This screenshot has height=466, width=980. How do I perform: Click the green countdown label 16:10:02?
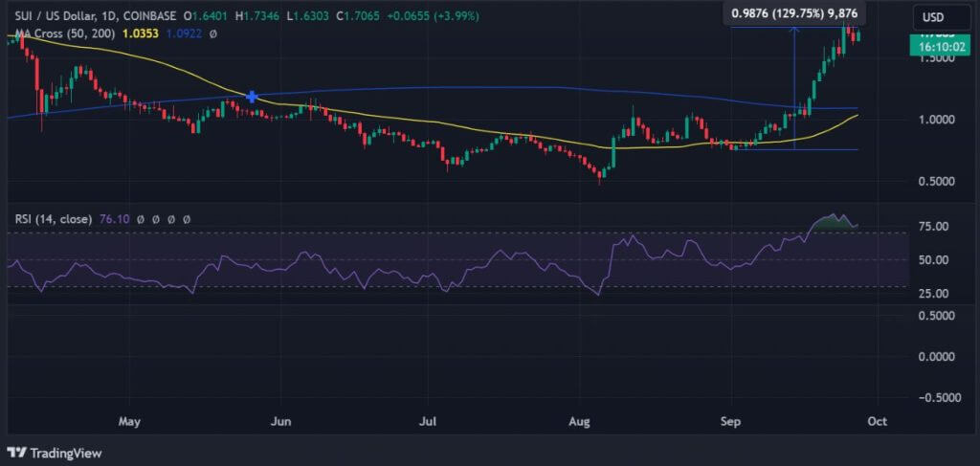[940, 46]
